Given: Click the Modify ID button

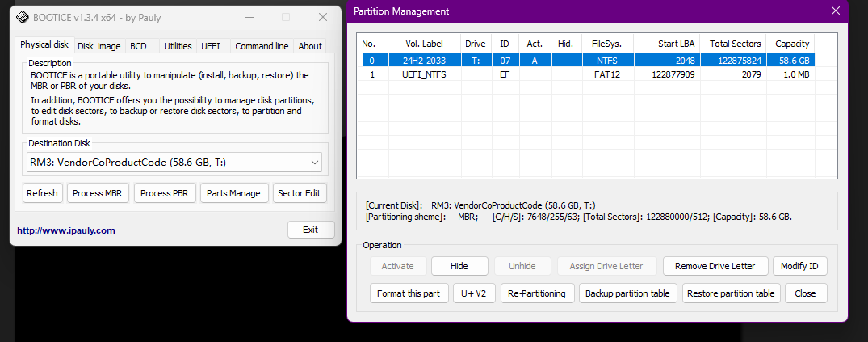Looking at the screenshot, I should [x=799, y=266].
